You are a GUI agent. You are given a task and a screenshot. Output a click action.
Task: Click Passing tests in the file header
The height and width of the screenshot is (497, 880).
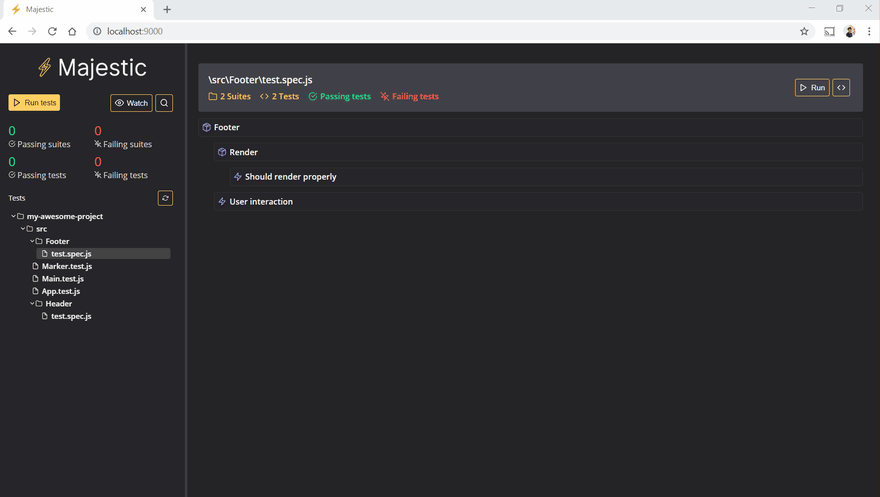point(340,96)
